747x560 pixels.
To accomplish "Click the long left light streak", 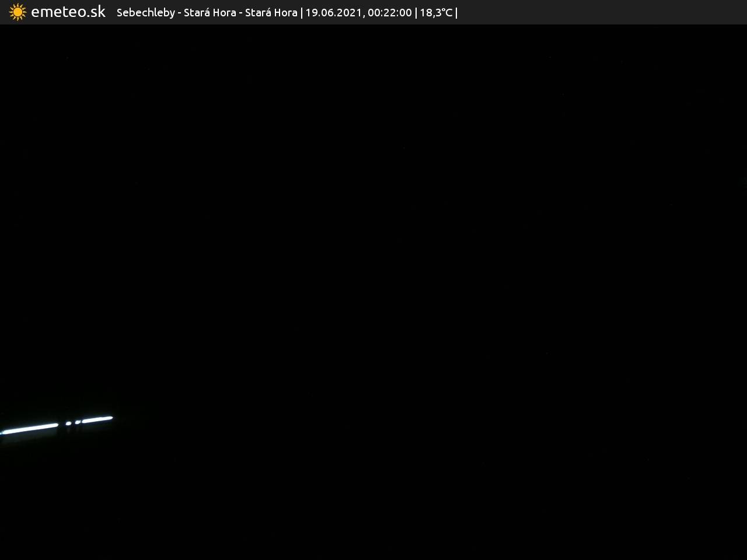I will pos(30,429).
